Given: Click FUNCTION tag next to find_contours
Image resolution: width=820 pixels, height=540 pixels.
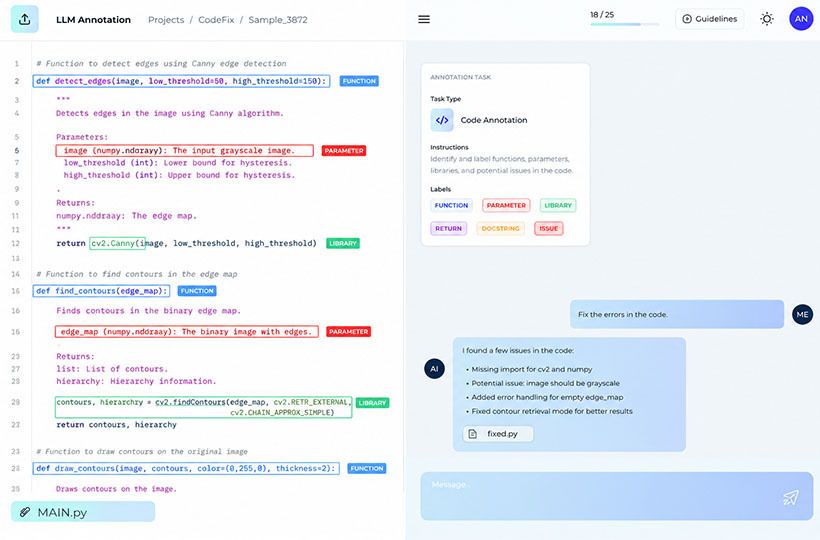Looking at the screenshot, I should click(197, 291).
